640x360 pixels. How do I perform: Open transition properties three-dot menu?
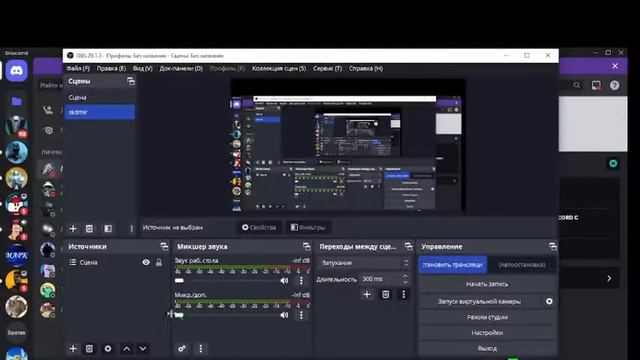[x=403, y=294]
